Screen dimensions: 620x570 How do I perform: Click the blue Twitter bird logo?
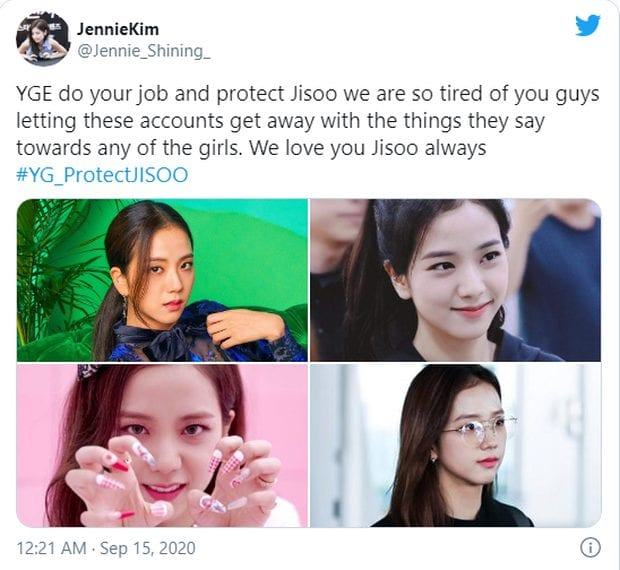click(588, 25)
